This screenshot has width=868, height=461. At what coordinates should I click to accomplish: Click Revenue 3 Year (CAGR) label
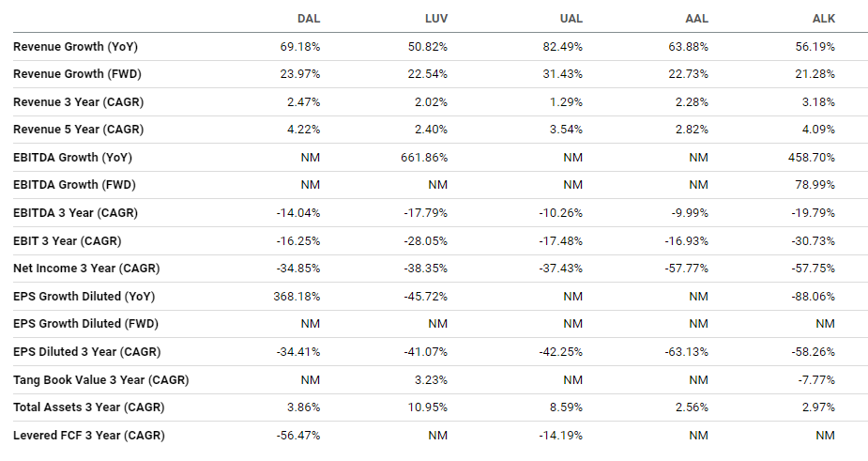click(78, 102)
